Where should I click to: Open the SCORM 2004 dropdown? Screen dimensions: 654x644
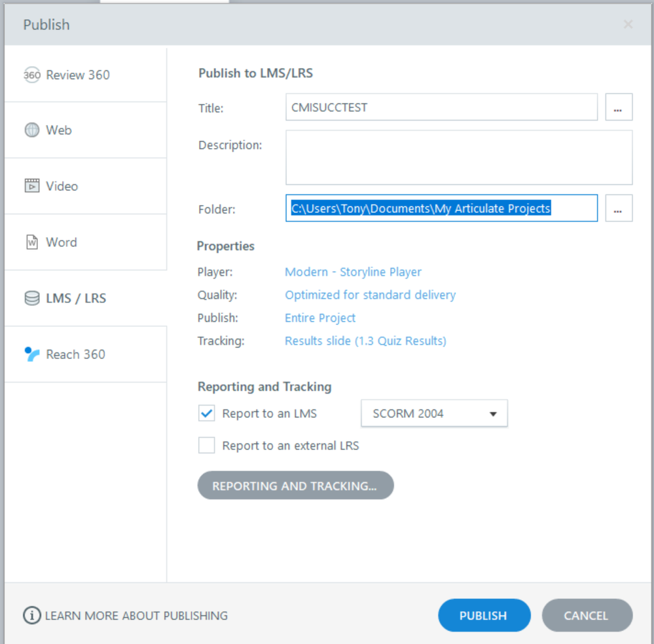[434, 413]
